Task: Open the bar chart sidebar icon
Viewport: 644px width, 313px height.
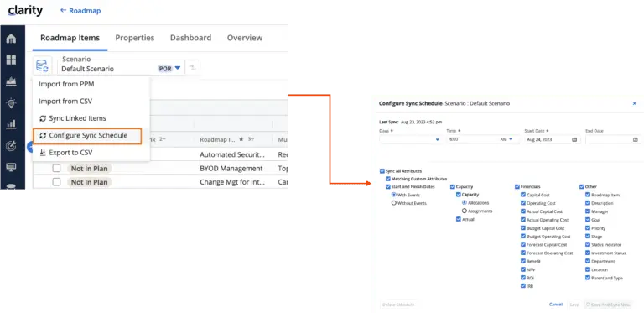Action: coord(12,123)
